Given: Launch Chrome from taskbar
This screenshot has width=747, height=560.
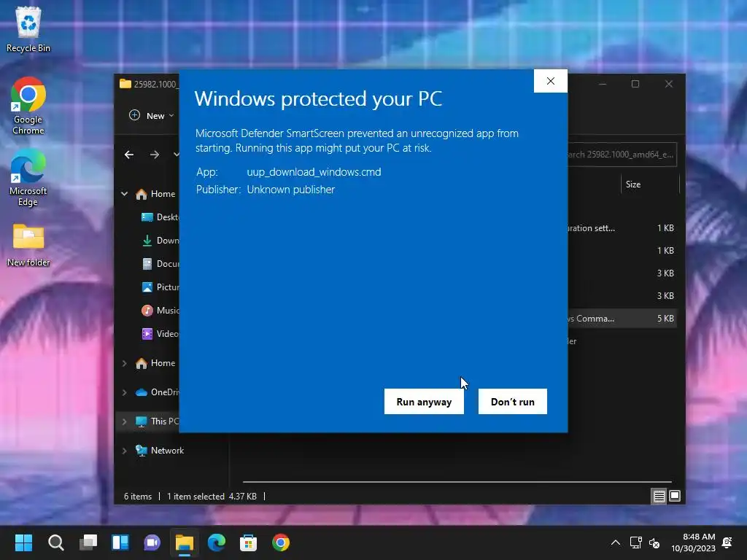Looking at the screenshot, I should 281,542.
